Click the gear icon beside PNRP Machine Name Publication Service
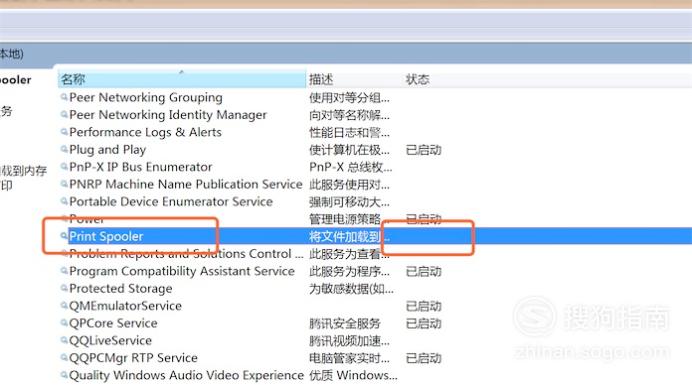Image resolution: width=692 pixels, height=385 pixels. pyautogui.click(x=64, y=184)
